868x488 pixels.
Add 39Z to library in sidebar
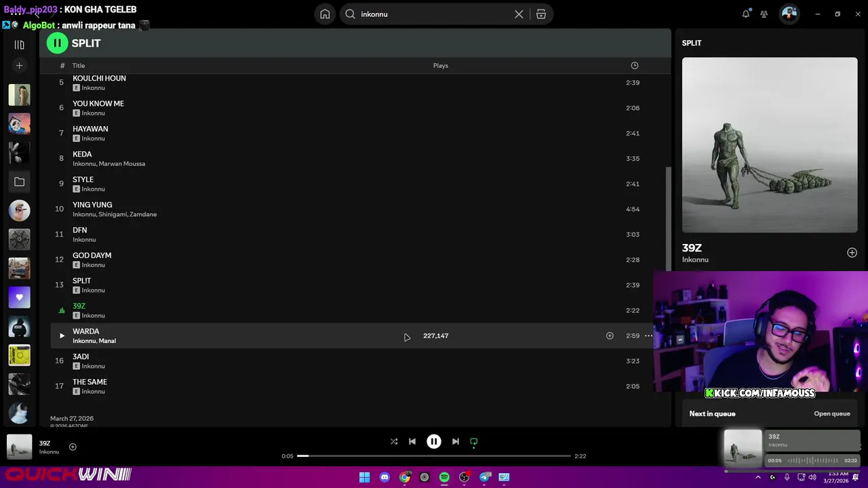[852, 253]
